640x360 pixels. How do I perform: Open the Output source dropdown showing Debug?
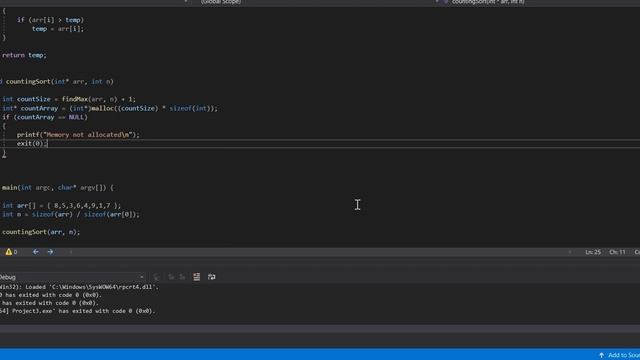[72, 277]
